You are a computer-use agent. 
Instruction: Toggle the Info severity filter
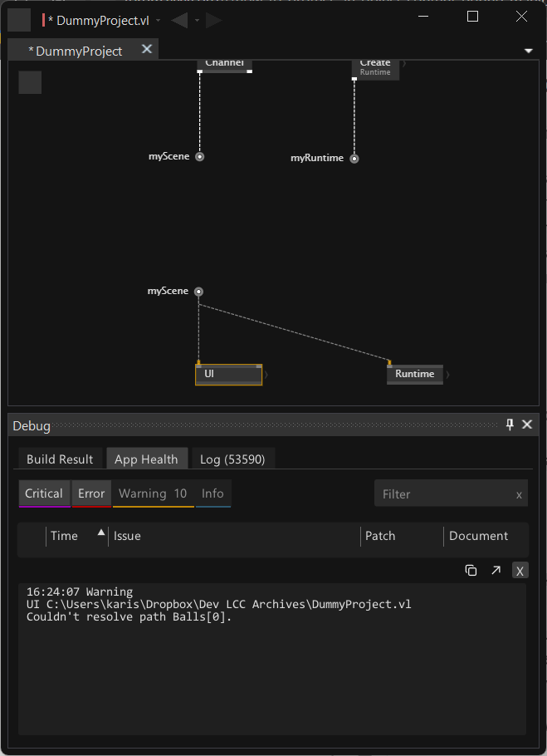pos(212,493)
